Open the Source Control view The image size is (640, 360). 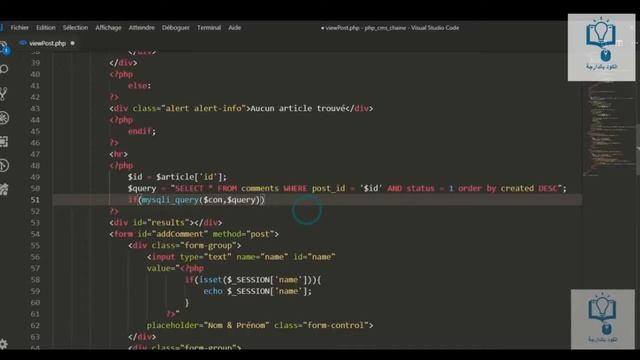(3, 93)
